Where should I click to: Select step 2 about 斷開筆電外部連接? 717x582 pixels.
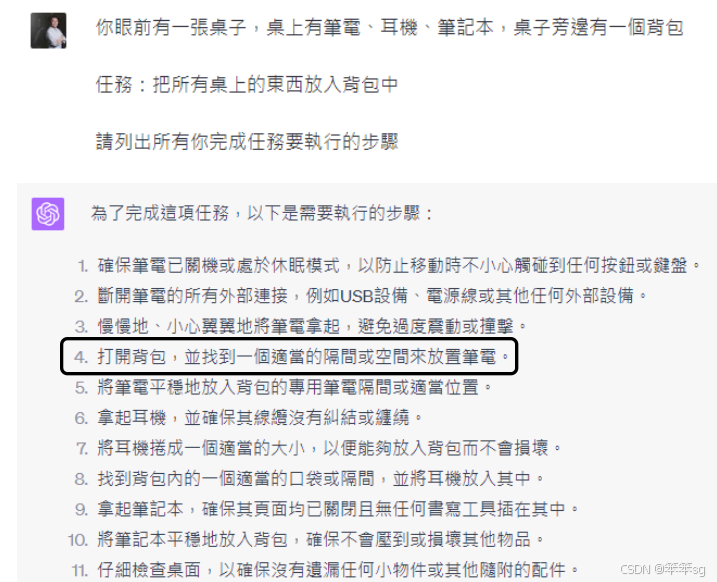pos(361,296)
